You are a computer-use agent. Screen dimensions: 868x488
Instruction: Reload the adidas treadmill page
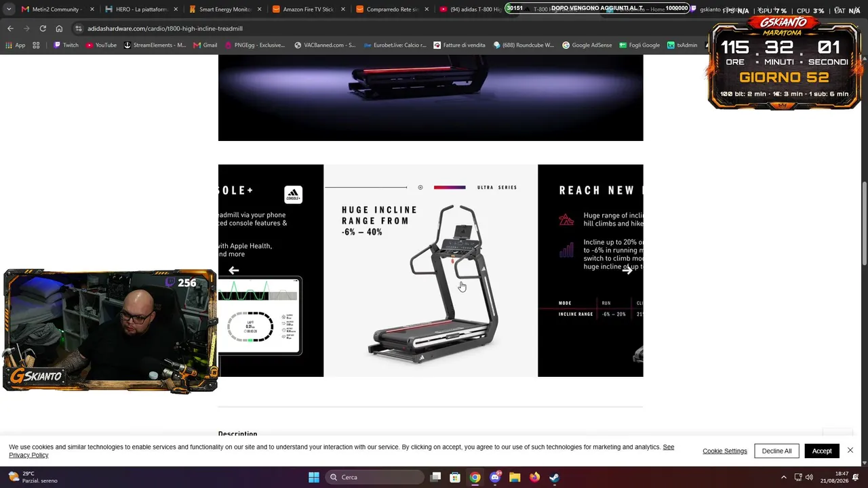coord(43,28)
